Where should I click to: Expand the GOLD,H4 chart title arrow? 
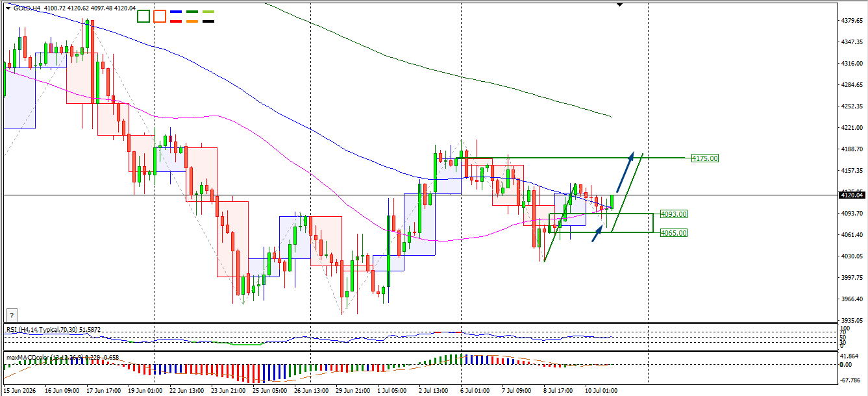(x=8, y=8)
